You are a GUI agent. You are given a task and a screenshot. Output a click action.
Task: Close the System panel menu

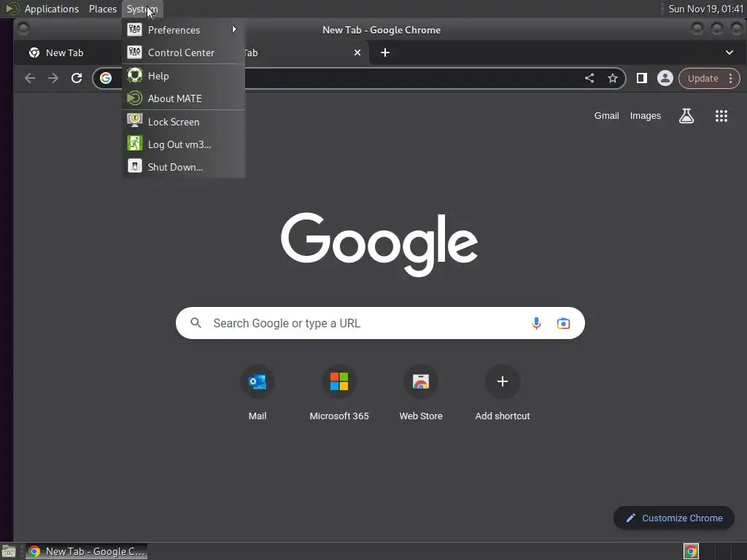pyautogui.click(x=142, y=9)
